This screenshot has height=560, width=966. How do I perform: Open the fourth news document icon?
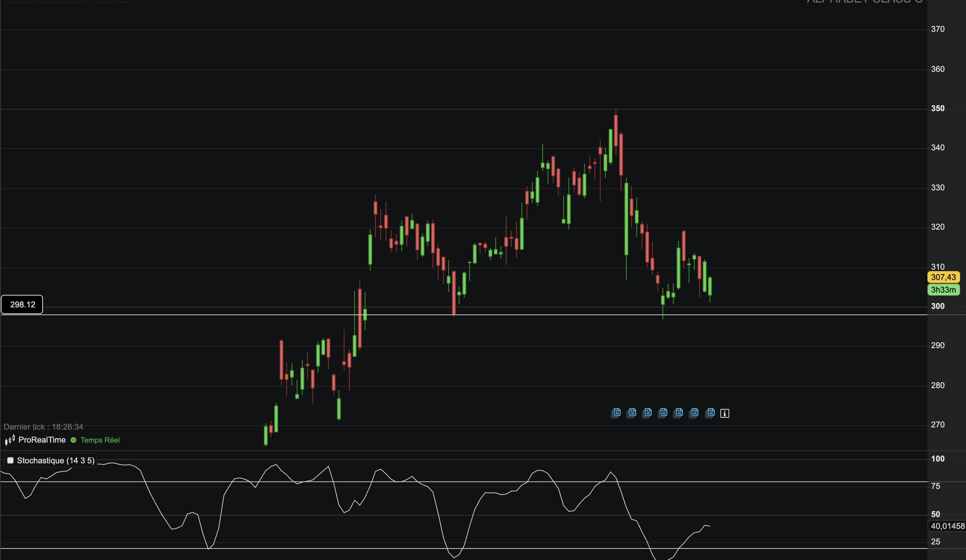click(663, 413)
